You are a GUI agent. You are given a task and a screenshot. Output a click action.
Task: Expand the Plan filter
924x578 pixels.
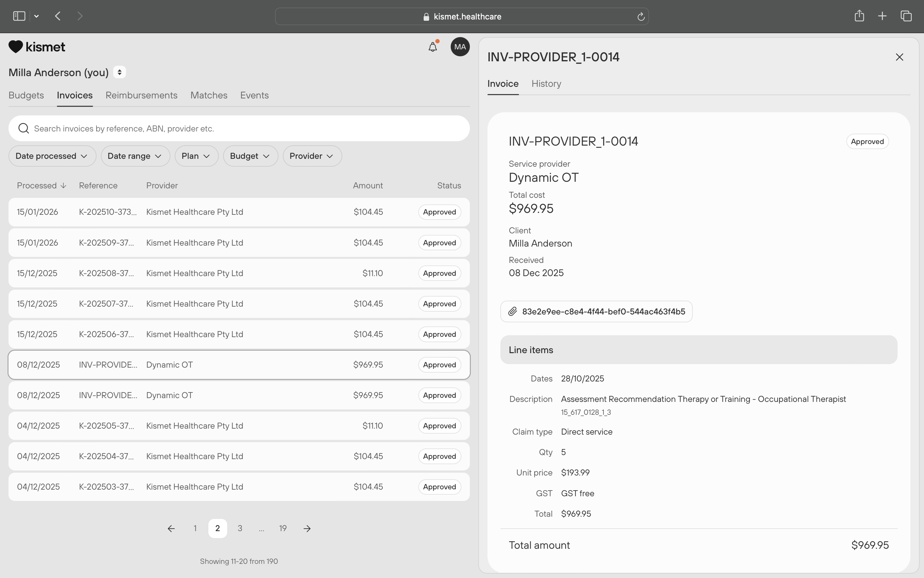pyautogui.click(x=196, y=156)
